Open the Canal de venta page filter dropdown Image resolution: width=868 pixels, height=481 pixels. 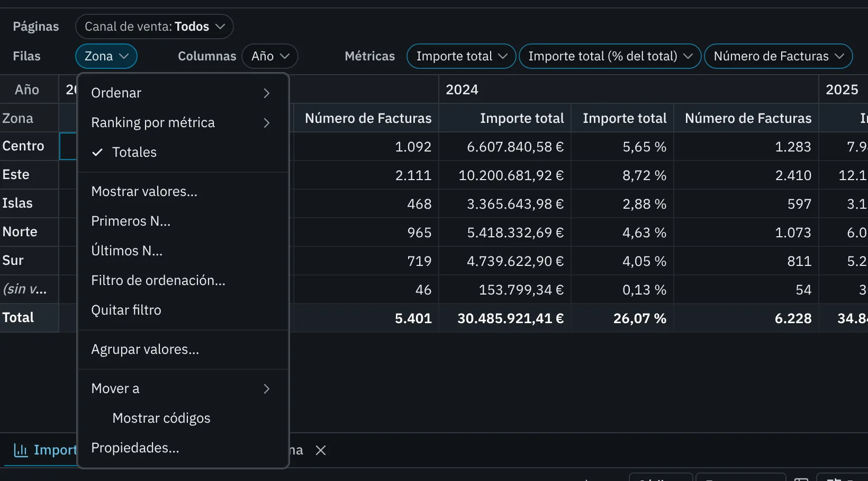click(154, 26)
